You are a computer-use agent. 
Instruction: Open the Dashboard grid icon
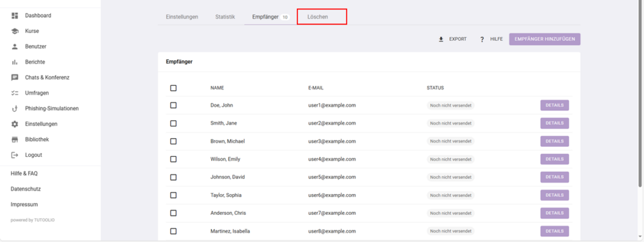tap(15, 16)
